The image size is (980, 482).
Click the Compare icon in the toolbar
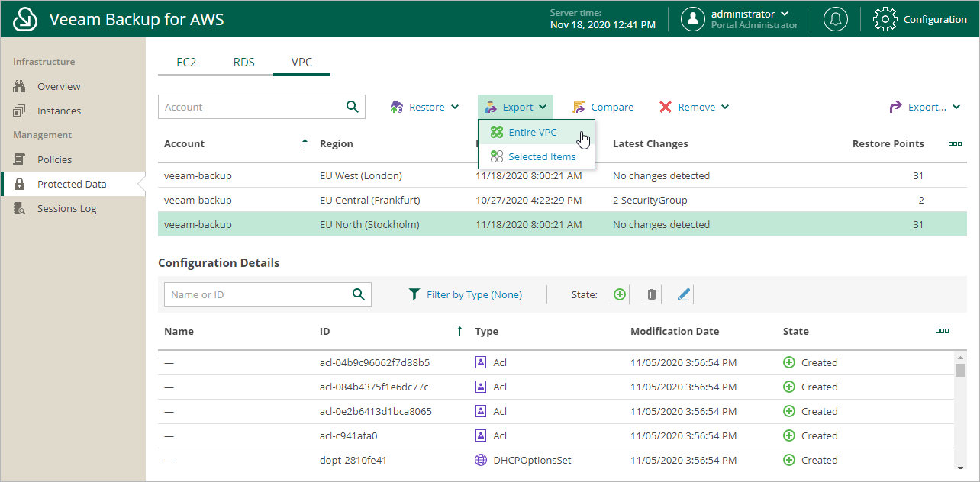tap(579, 107)
